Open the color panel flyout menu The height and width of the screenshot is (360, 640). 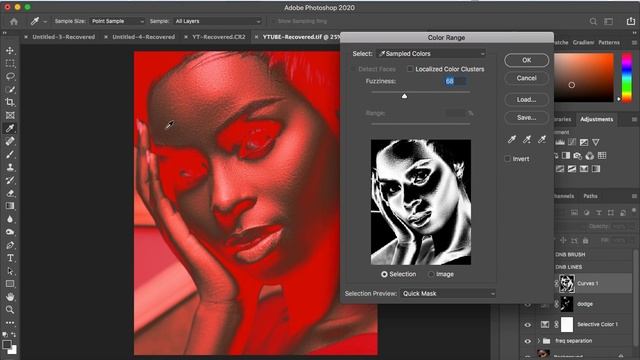(x=634, y=42)
